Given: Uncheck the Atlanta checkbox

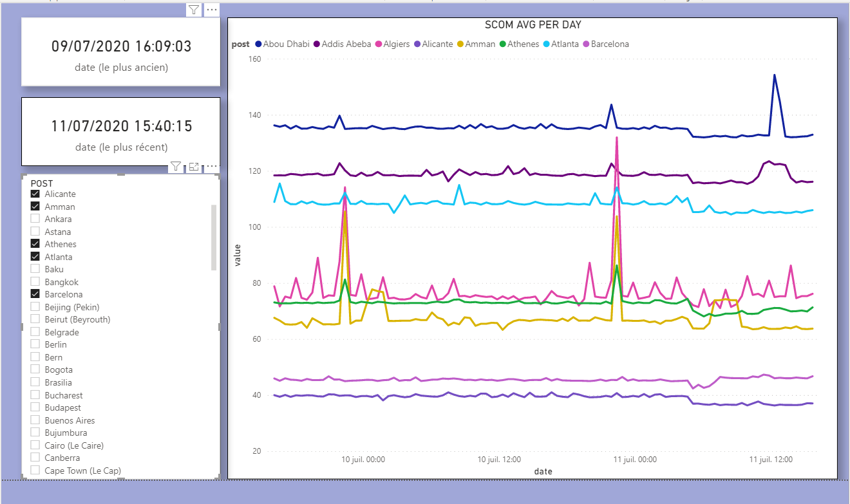Looking at the screenshot, I should tap(35, 257).
